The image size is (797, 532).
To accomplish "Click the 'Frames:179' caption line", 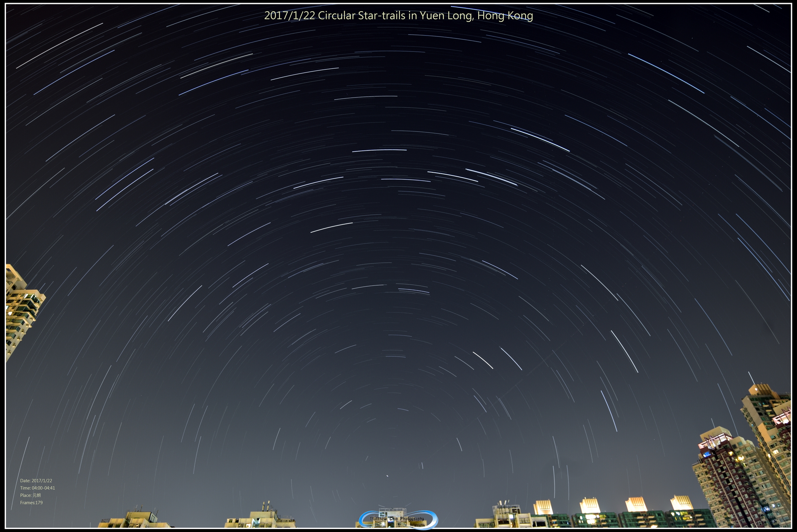I will click(x=31, y=502).
